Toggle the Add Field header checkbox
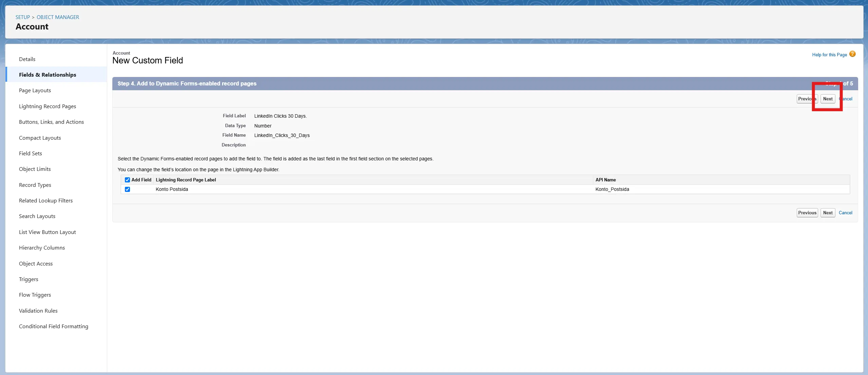Screen dimensions: 868x375 (127, 180)
